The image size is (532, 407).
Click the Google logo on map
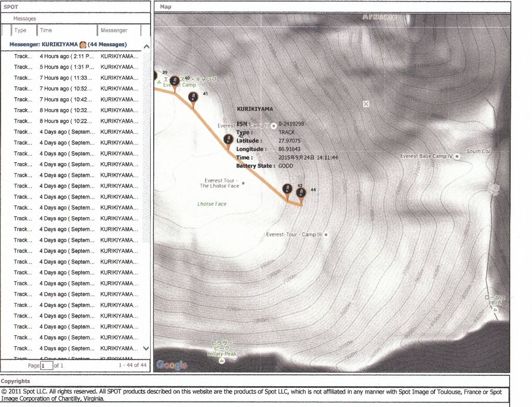[x=171, y=365]
